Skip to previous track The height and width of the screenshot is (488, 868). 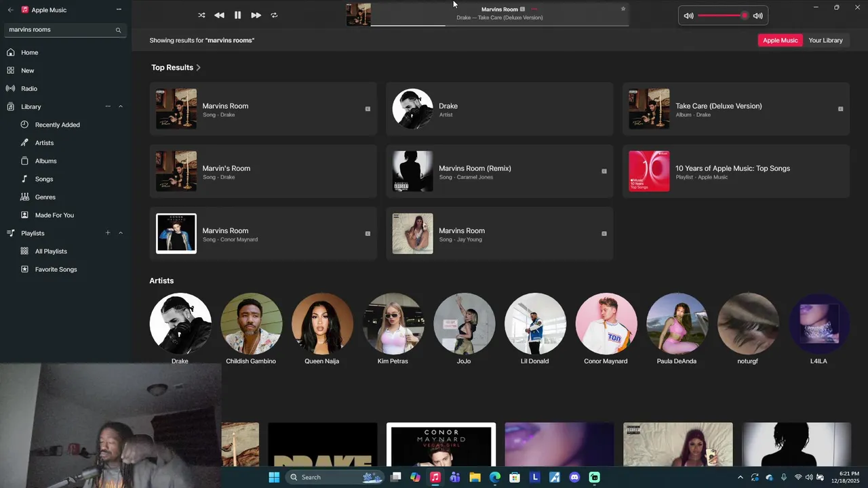[x=219, y=15]
